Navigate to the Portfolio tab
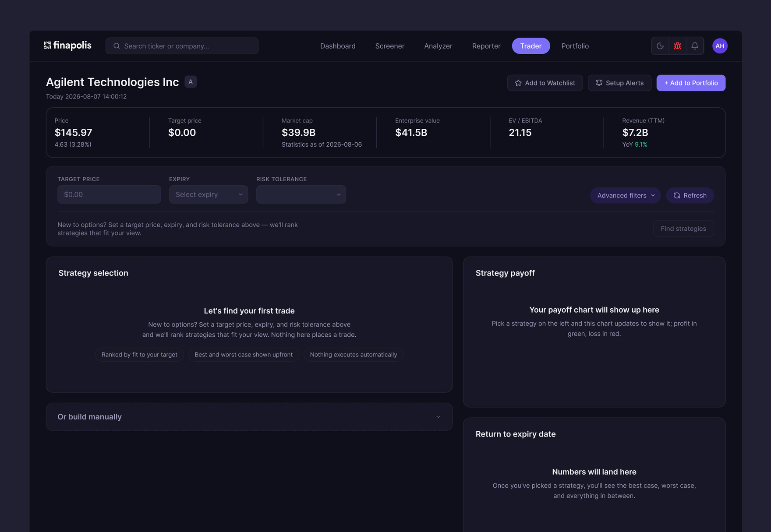 (575, 46)
